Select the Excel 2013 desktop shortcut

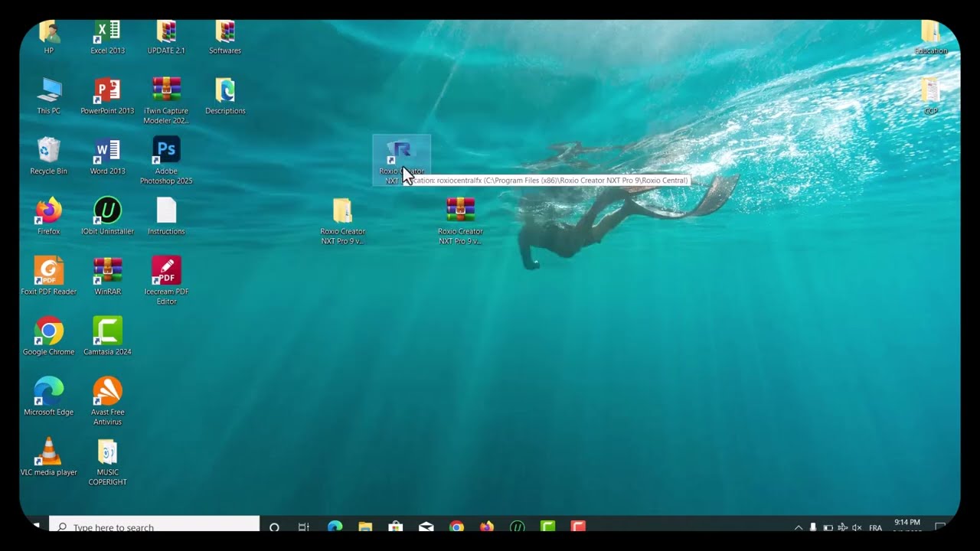point(107,37)
